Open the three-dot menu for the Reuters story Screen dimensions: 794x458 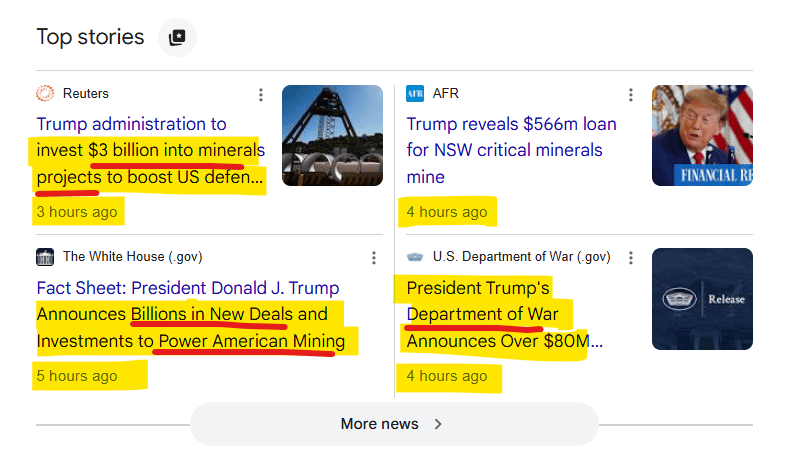[x=261, y=95]
